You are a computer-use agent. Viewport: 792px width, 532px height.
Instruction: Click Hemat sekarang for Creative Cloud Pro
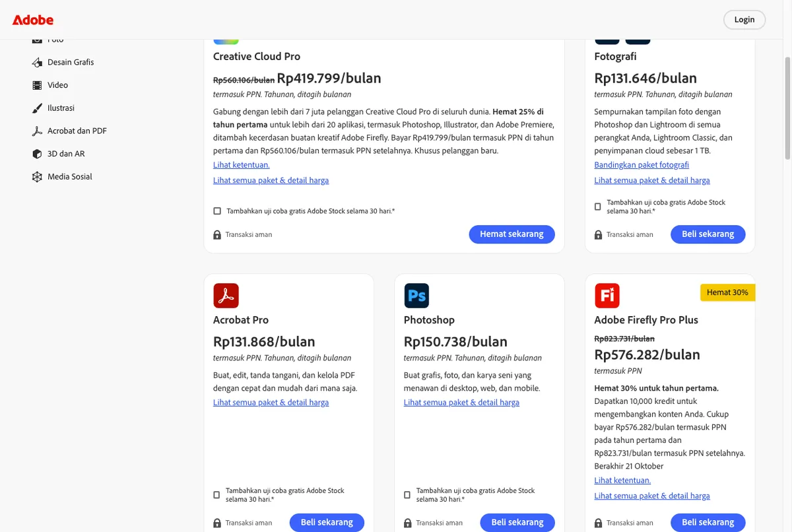[512, 234]
